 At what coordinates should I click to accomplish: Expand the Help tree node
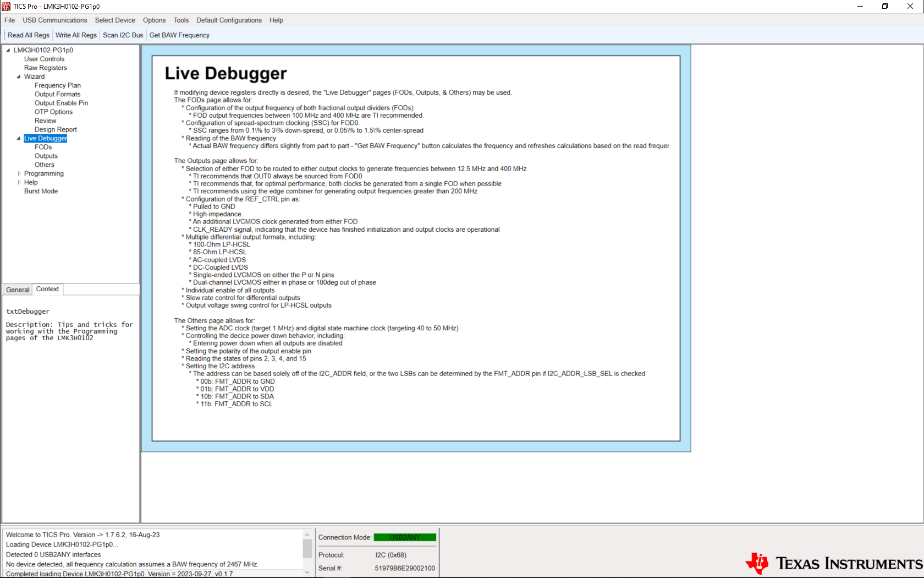tap(19, 182)
